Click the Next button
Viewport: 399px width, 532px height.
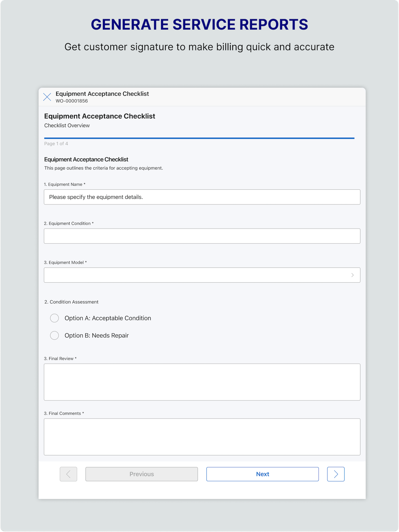262,474
